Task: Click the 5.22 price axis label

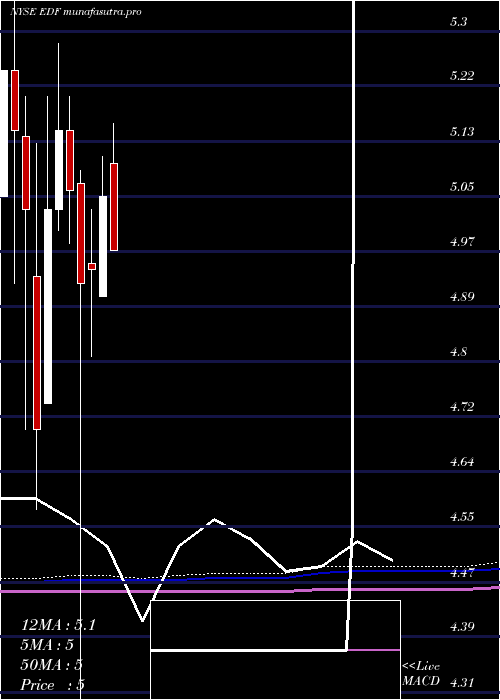Action: [462, 76]
